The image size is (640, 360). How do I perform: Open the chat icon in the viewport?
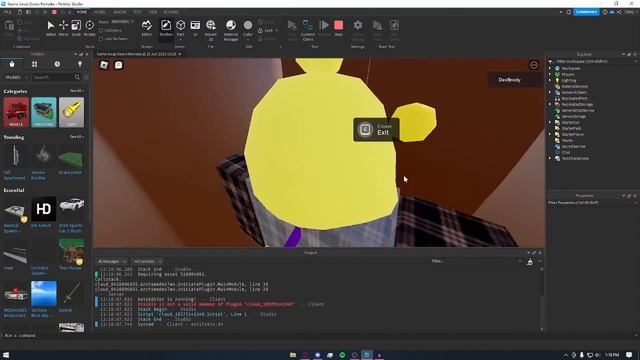click(118, 65)
